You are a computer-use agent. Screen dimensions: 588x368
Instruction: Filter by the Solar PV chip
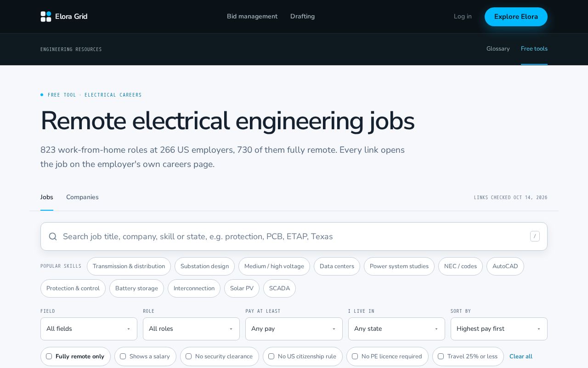pyautogui.click(x=242, y=288)
